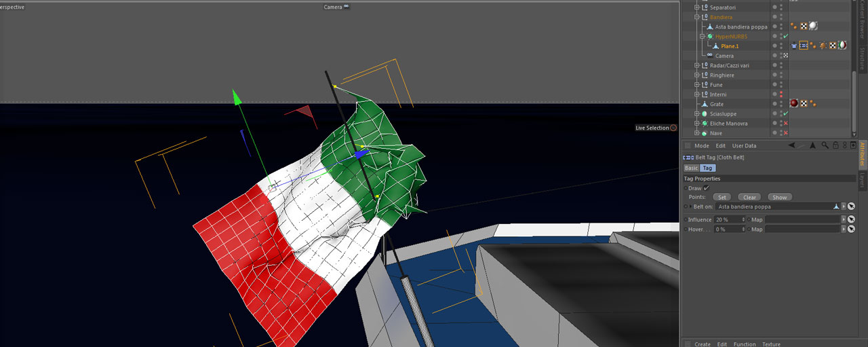Collapse the HyperNURBS object
868x347 pixels.
coord(702,36)
